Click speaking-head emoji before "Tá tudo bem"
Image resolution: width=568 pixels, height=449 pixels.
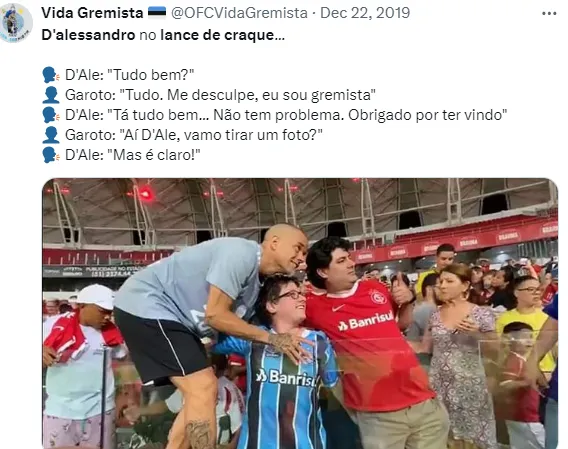click(x=50, y=115)
